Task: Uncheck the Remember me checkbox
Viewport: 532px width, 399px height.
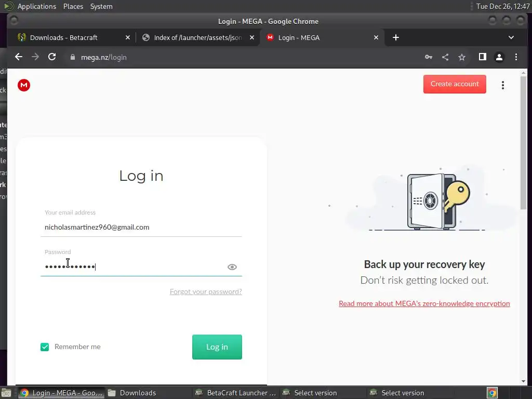Action: click(45, 347)
